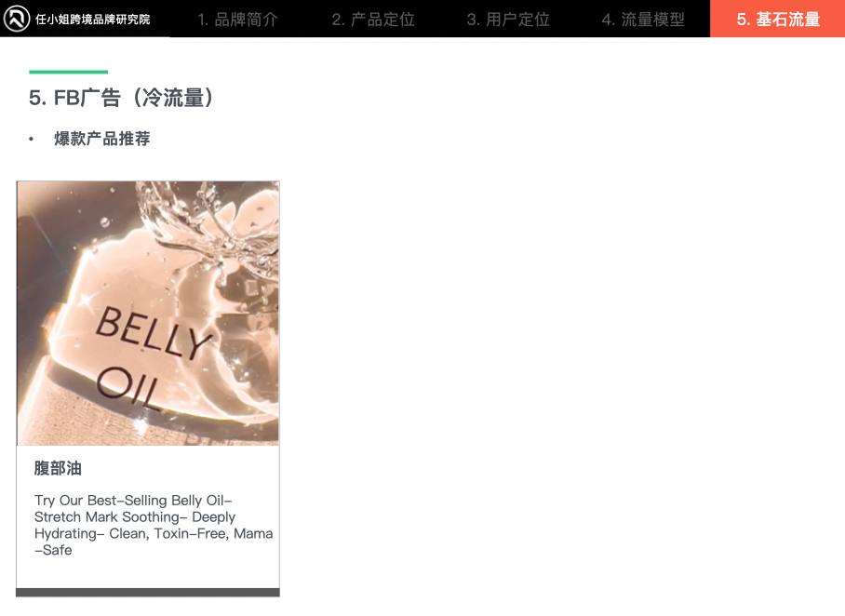Open the 1. 品牌简介 tab
This screenshot has width=845, height=616.
(x=237, y=20)
